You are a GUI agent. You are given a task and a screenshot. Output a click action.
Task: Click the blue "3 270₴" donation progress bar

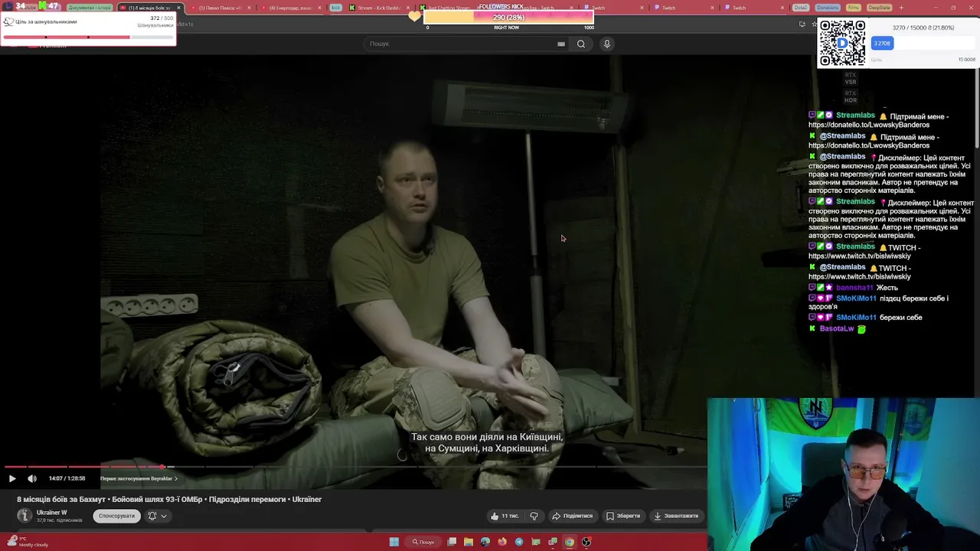(x=882, y=44)
